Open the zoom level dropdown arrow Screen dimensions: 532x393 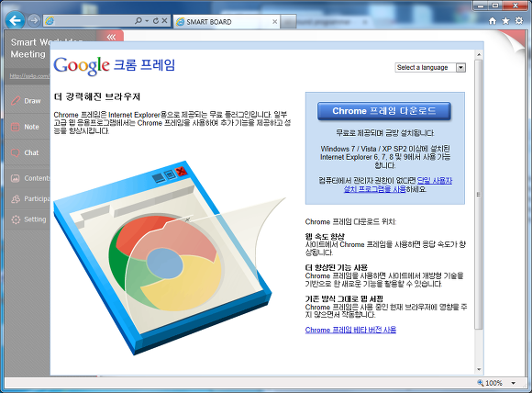click(x=514, y=383)
